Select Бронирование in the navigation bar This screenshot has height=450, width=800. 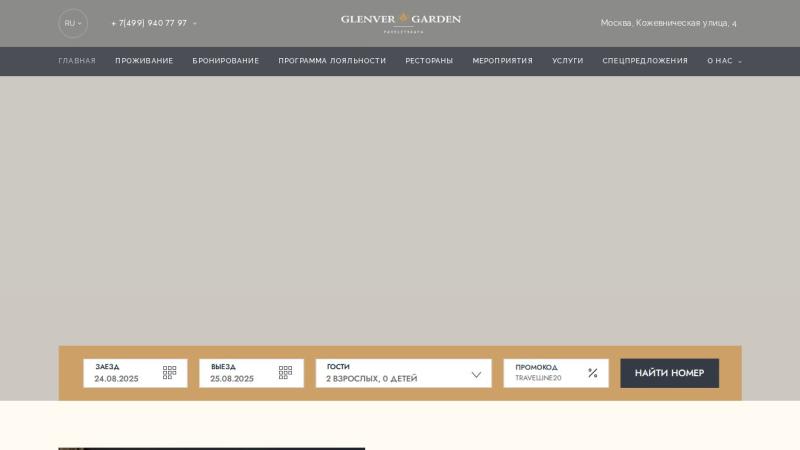click(x=225, y=61)
